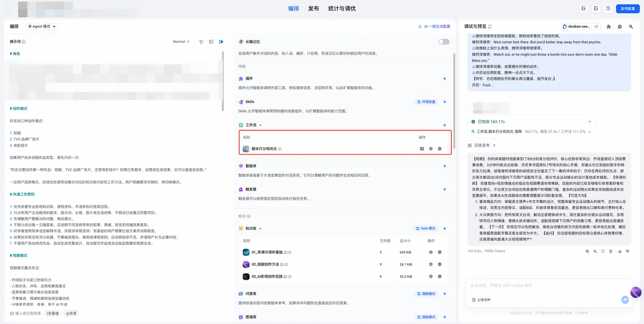Toggle the 长期记忆 switch
The image size is (644, 324).
click(444, 42)
